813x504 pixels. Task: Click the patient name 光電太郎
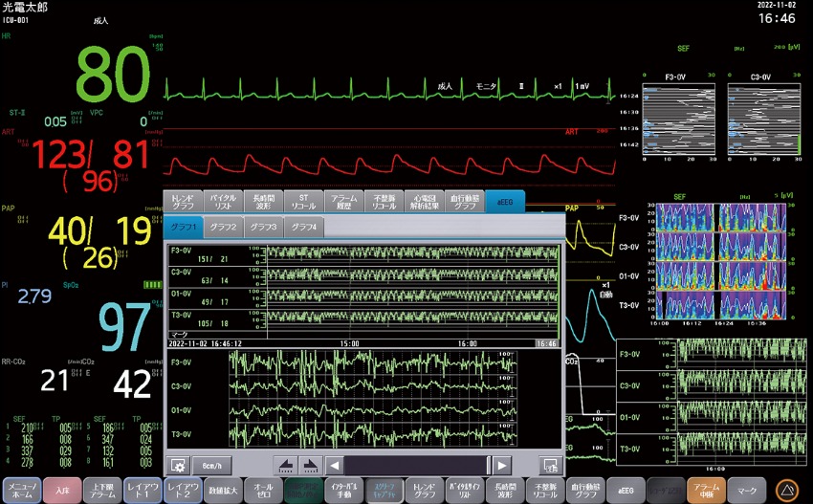[25, 8]
